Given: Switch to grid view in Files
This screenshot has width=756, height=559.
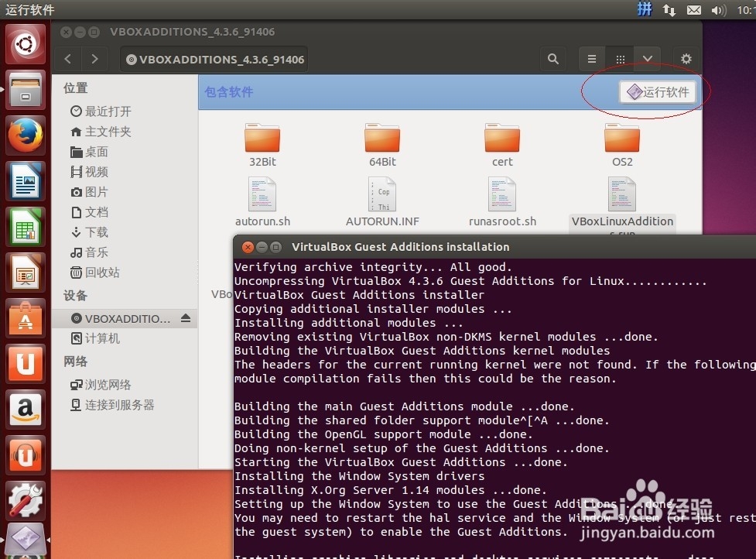Looking at the screenshot, I should pos(620,60).
